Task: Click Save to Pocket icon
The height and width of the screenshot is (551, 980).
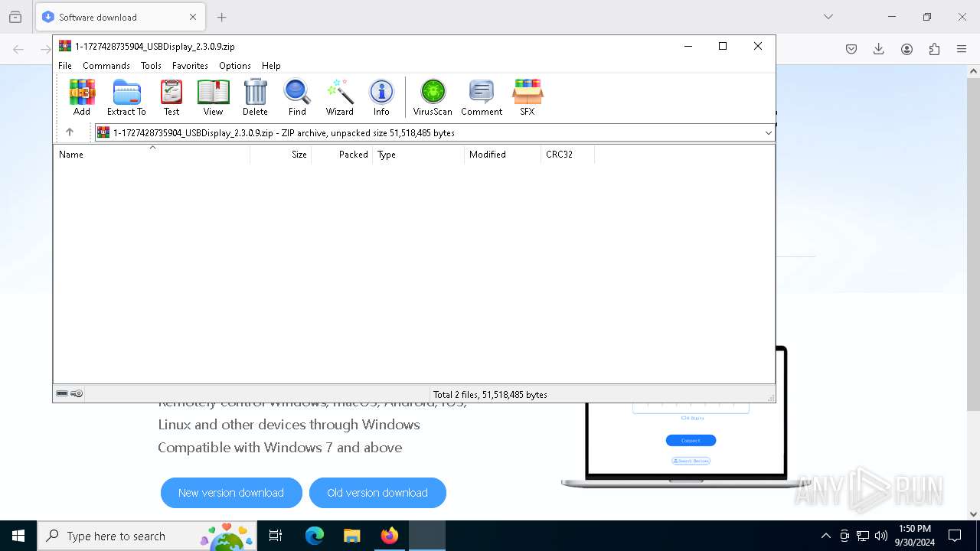Action: (851, 49)
